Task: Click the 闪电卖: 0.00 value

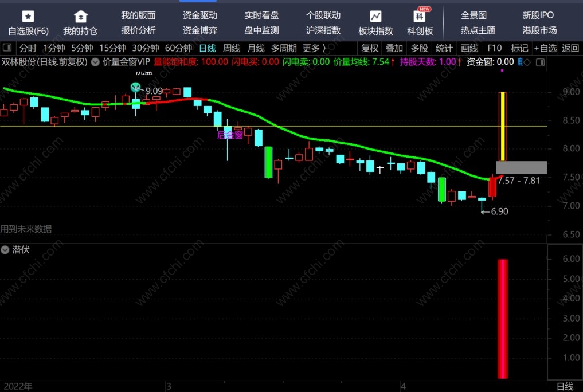Action: (x=306, y=62)
